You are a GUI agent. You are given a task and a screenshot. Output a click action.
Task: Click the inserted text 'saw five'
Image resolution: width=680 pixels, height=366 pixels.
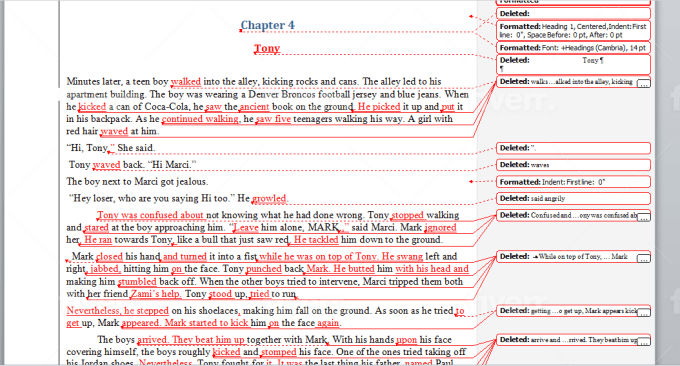tap(274, 119)
